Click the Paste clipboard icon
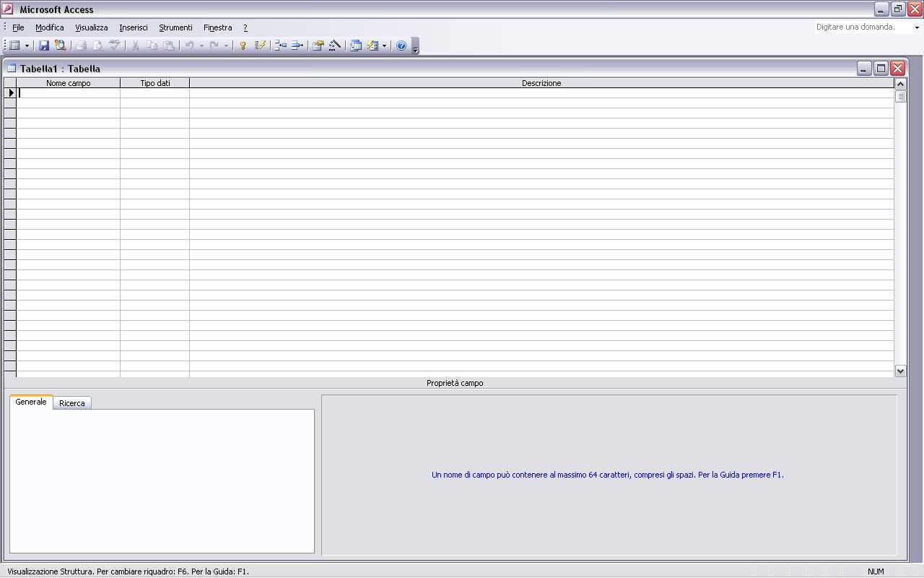This screenshot has width=924, height=578. (168, 46)
